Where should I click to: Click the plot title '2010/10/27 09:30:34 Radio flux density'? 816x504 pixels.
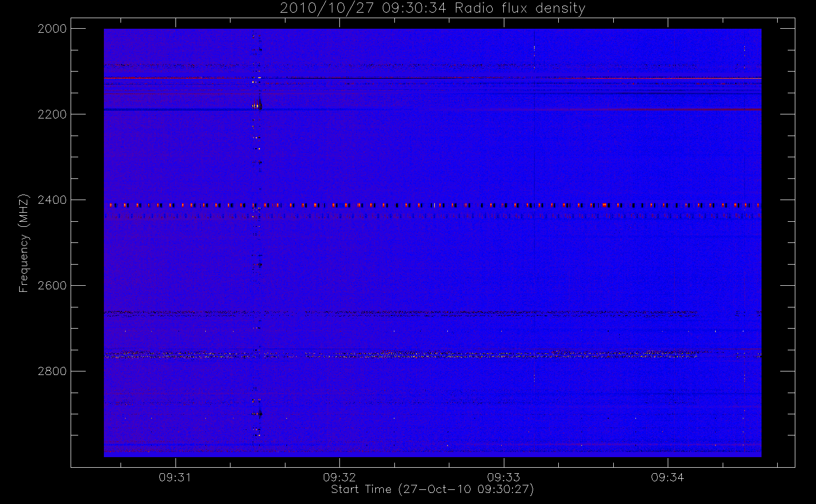(433, 8)
